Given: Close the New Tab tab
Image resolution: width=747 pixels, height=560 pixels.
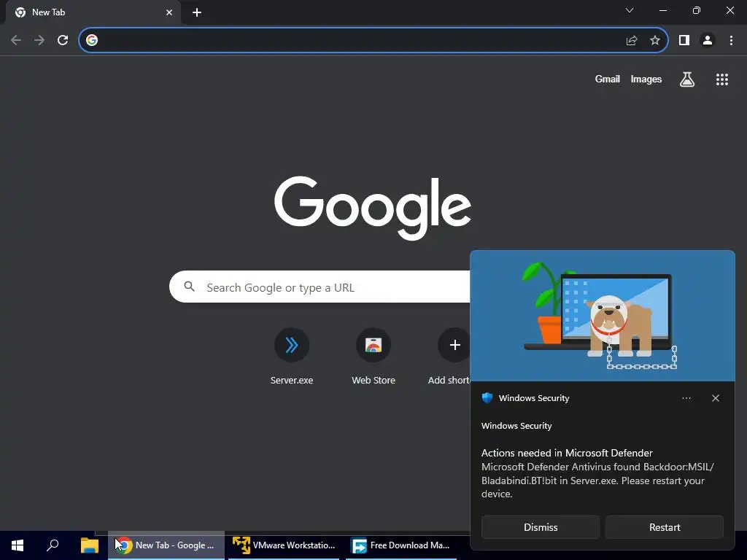Looking at the screenshot, I should (169, 12).
